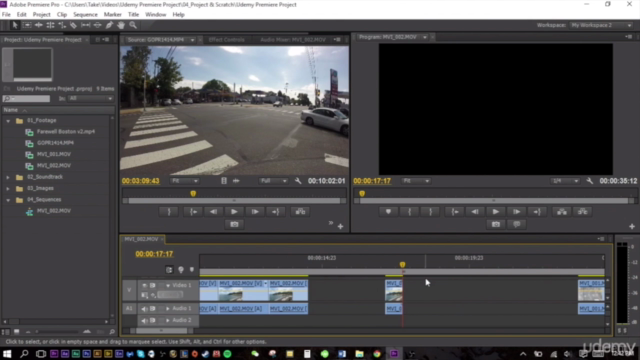
Task: Open the File menu
Action: 6,14
